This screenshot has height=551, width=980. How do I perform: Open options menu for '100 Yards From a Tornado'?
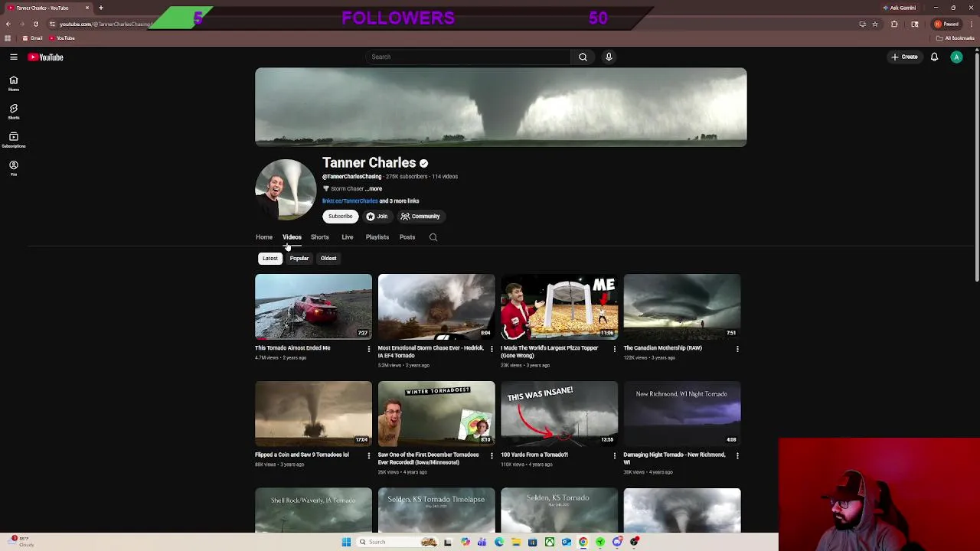pyautogui.click(x=614, y=456)
